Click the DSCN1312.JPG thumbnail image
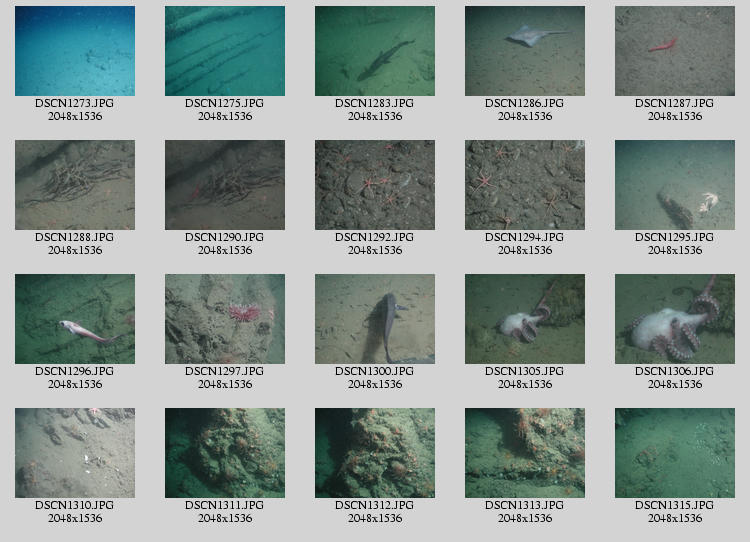This screenshot has width=750, height=542. point(375,453)
